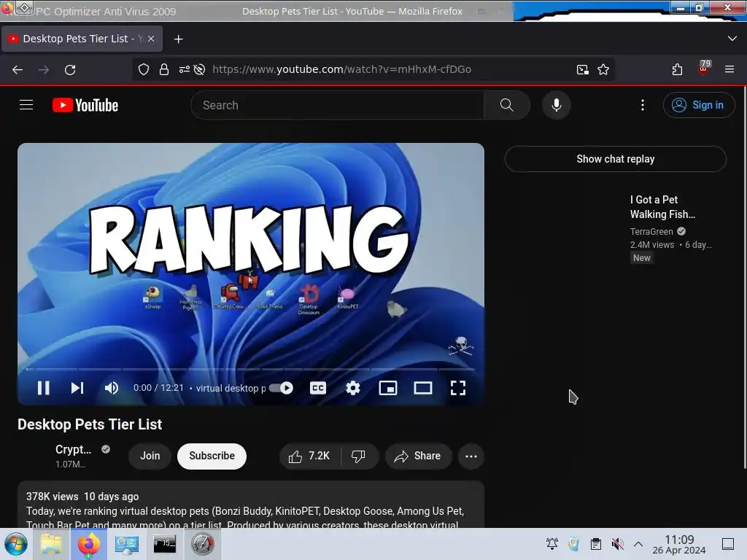Open the uBlock extension showing 79
The image size is (747, 560).
[x=704, y=68]
